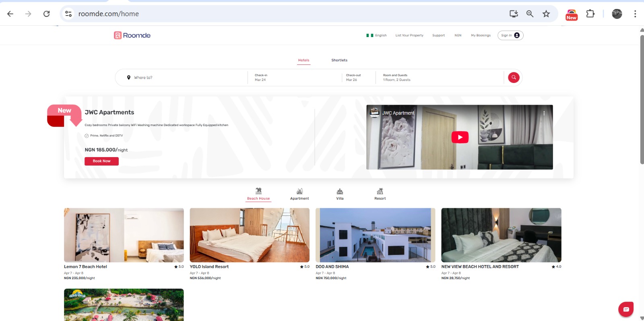The width and height of the screenshot is (644, 321).
Task: Open the YOLO Island Resort photo
Action: pos(250,235)
